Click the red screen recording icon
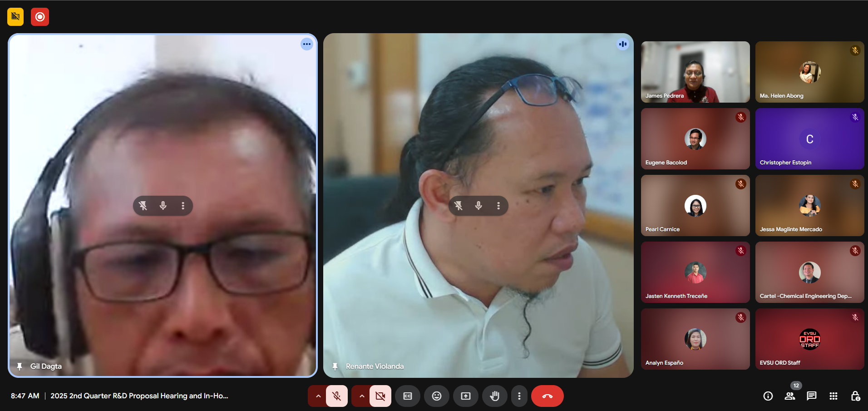Image resolution: width=868 pixels, height=411 pixels. click(x=40, y=17)
